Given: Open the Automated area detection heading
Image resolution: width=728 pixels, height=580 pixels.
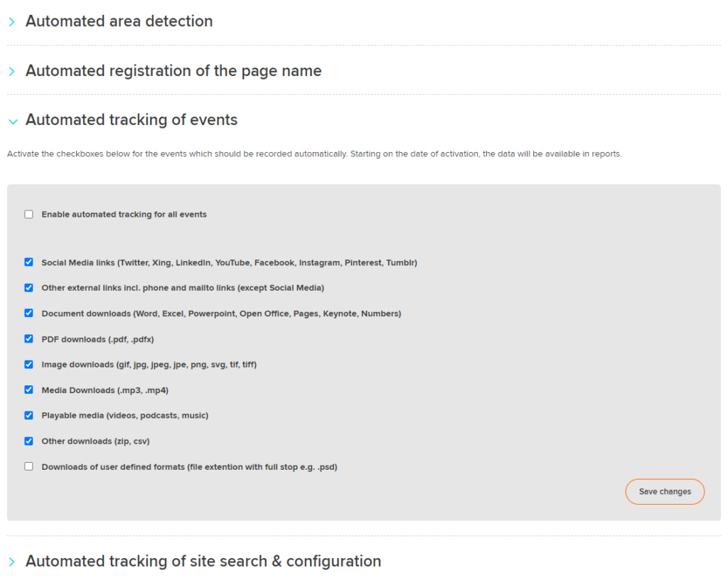Looking at the screenshot, I should pos(119,21).
